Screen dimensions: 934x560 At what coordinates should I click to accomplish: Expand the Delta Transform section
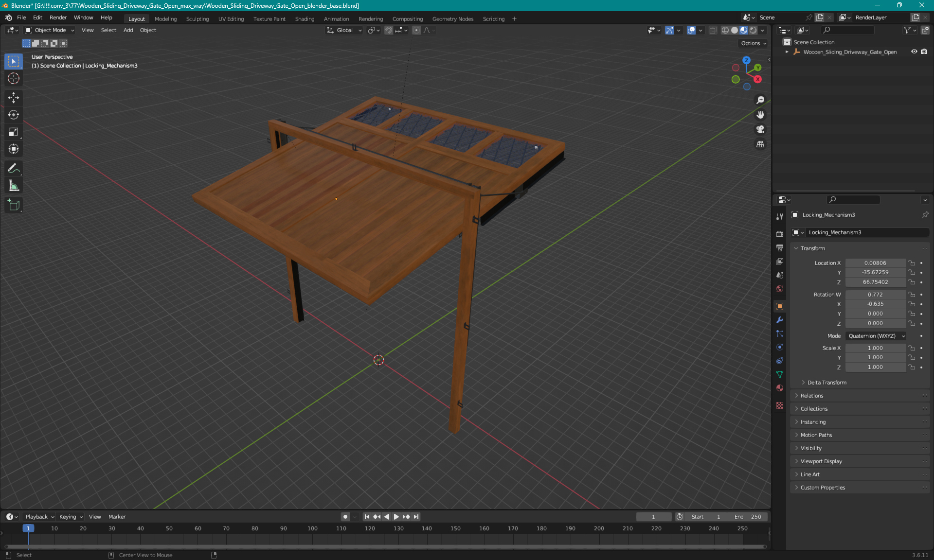826,382
